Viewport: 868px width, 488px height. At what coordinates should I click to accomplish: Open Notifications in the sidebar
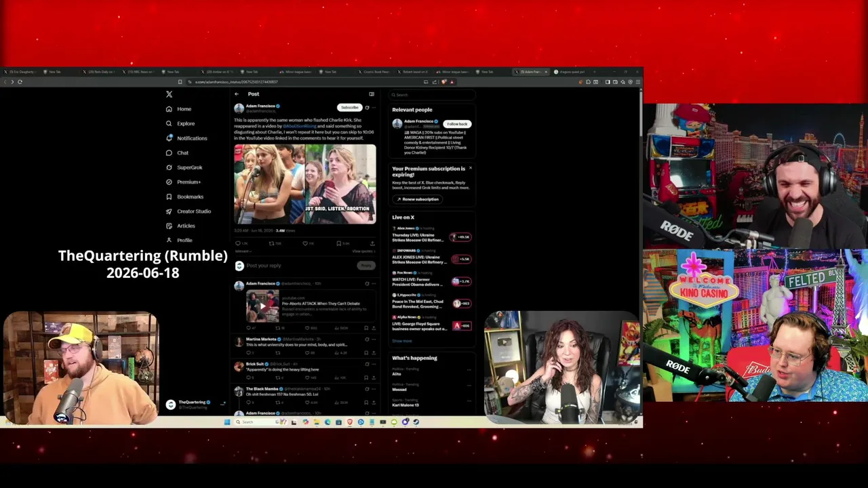[186, 138]
